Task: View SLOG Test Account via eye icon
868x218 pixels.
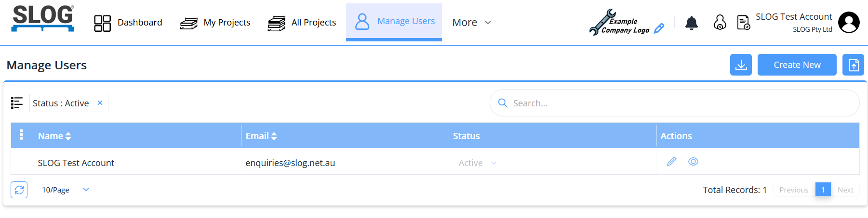Action: 693,162
